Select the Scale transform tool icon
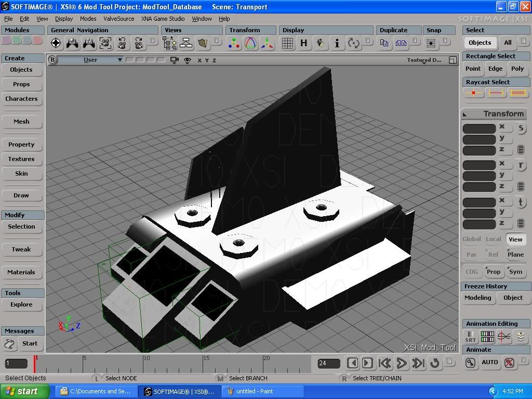Image resolution: width=532 pixels, height=399 pixels. tap(234, 43)
